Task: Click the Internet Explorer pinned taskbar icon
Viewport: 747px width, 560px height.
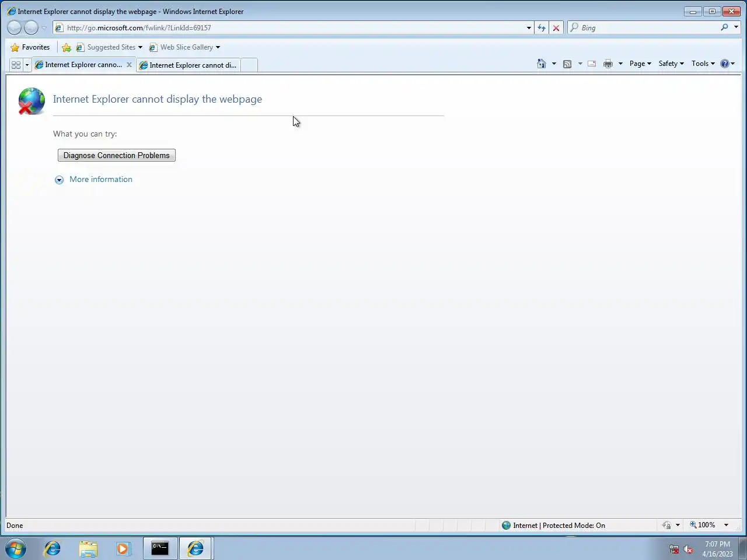Action: click(x=53, y=548)
